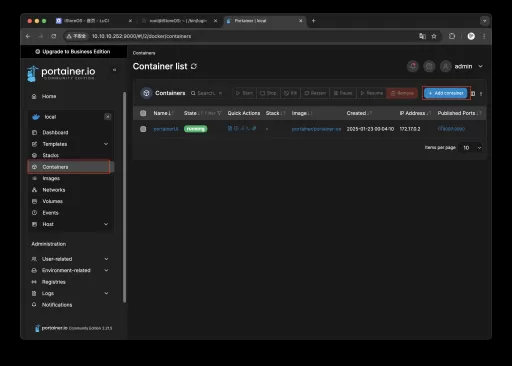Click the Home icon in the sidebar

34,96
